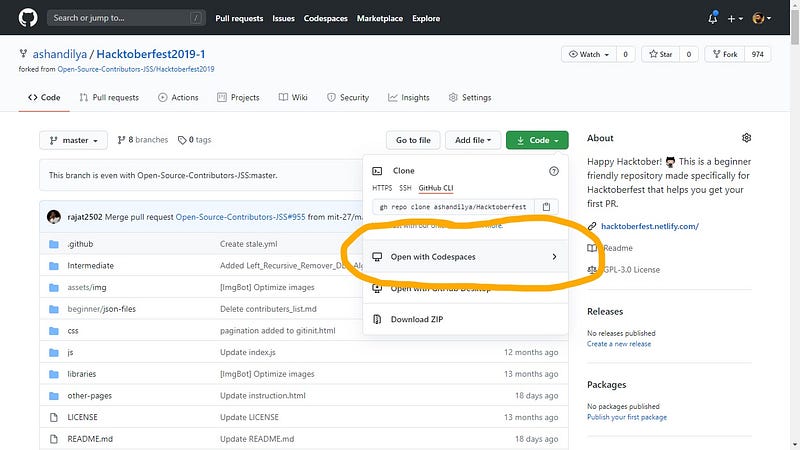
Task: Open Codespaces in top navigation
Action: [x=326, y=18]
